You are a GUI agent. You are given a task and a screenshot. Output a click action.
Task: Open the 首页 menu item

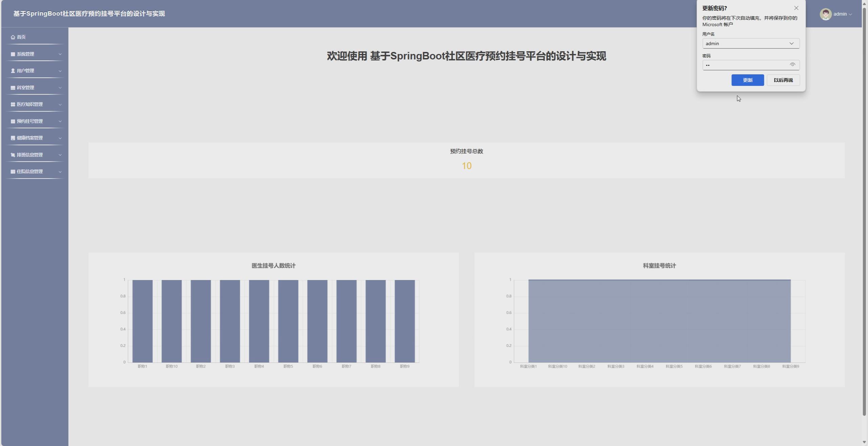click(21, 37)
